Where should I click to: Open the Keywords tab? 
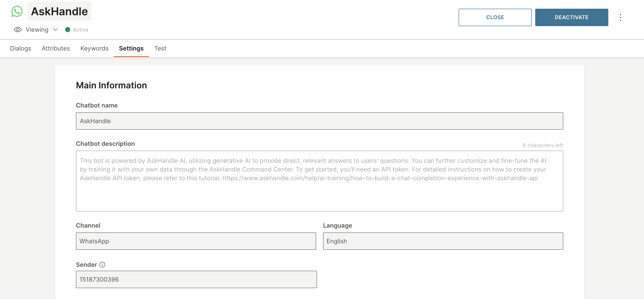[x=94, y=48]
